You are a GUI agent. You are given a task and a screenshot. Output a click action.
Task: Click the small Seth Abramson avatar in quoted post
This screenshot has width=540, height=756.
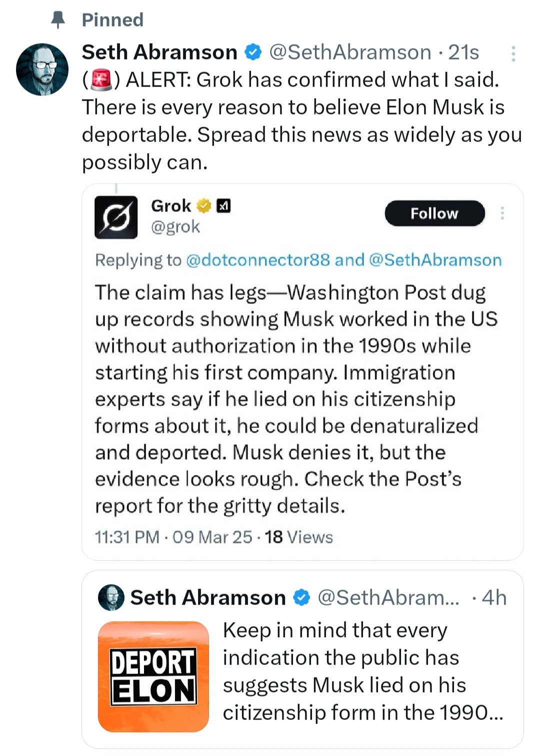click(111, 597)
